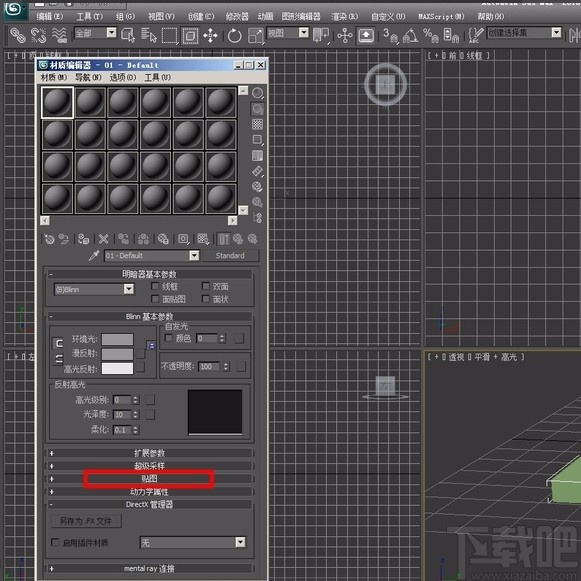Click Put to Library icon

[163, 239]
